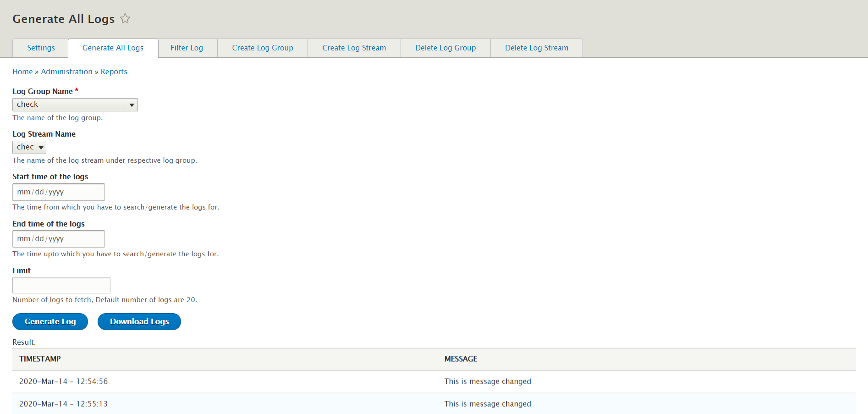Open the Settings tab
Image resolution: width=868 pixels, height=414 pixels.
tap(41, 48)
